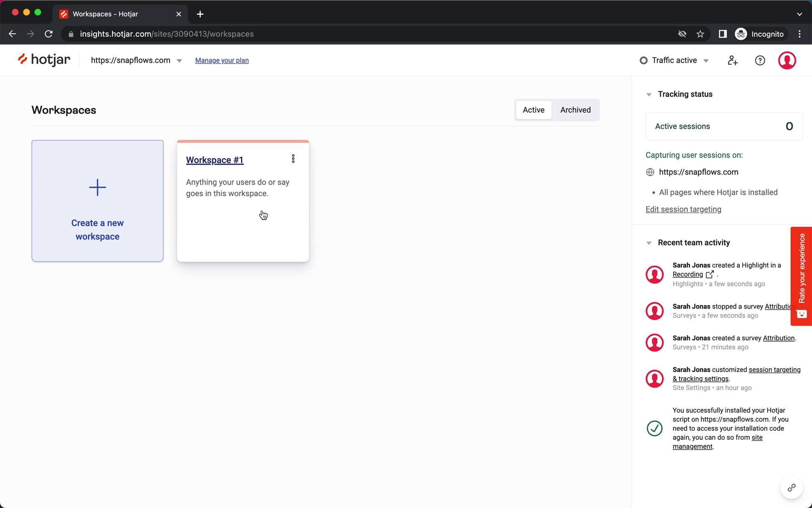
Task: Click Edit session targeting link
Action: pyautogui.click(x=683, y=210)
